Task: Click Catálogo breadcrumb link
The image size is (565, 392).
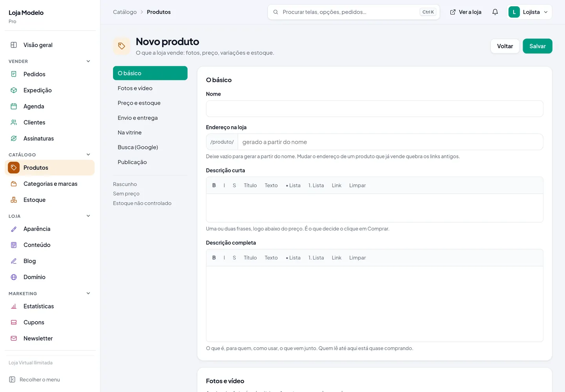Action: pos(125,12)
